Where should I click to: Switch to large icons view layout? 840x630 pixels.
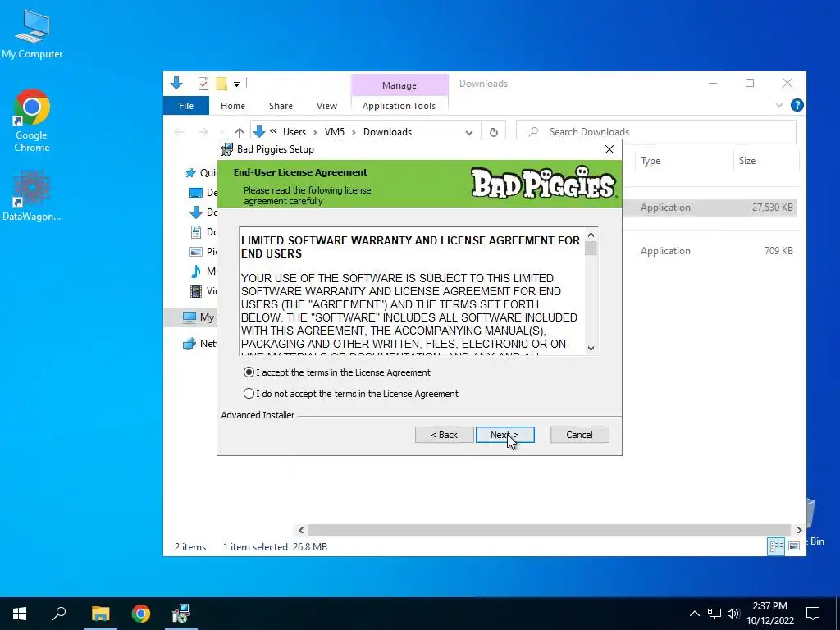click(x=794, y=546)
